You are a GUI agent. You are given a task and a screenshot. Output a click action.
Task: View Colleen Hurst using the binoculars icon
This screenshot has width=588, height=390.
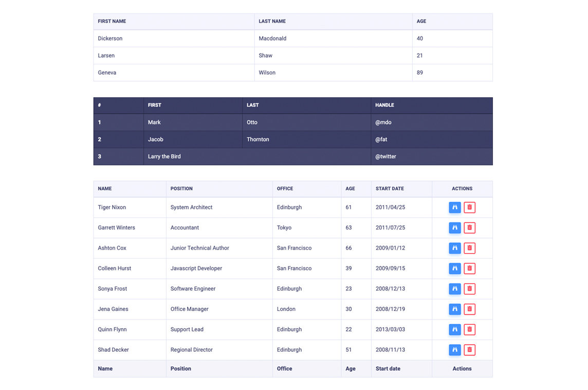(x=454, y=268)
